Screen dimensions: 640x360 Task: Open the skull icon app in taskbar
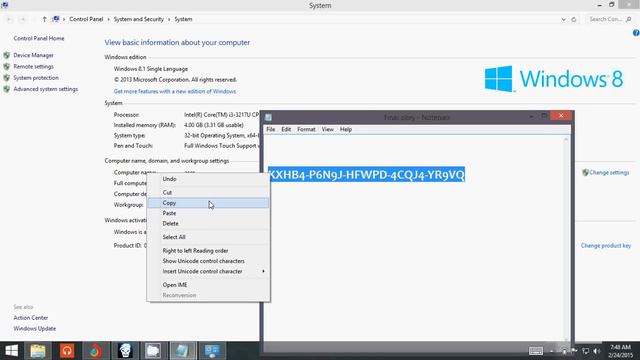click(x=125, y=351)
